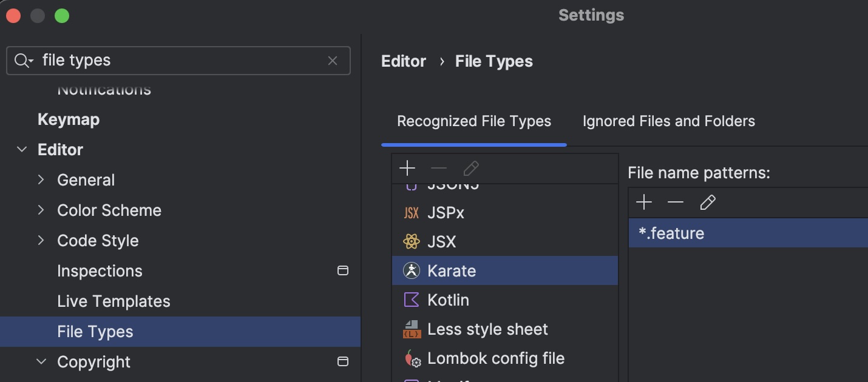Viewport: 868px width, 382px height.
Task: Add a new file name pattern
Action: 644,202
